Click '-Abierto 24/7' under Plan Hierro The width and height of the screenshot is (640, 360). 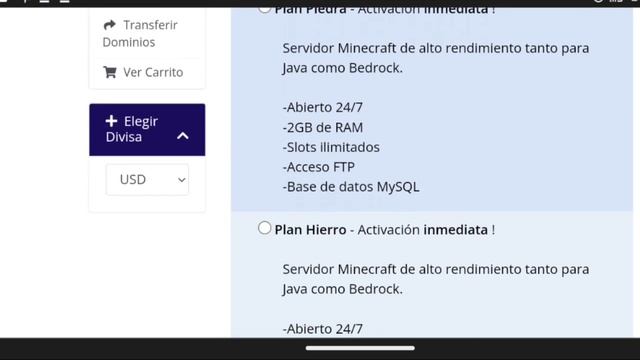[322, 329]
